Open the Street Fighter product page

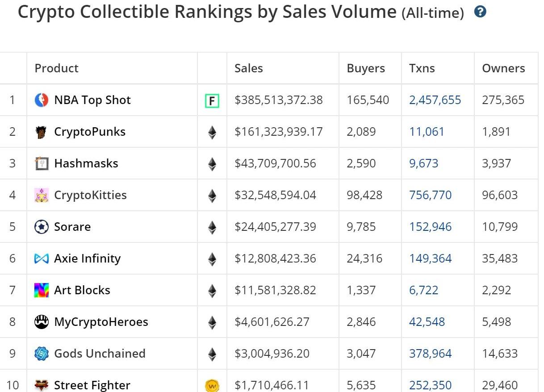92,385
